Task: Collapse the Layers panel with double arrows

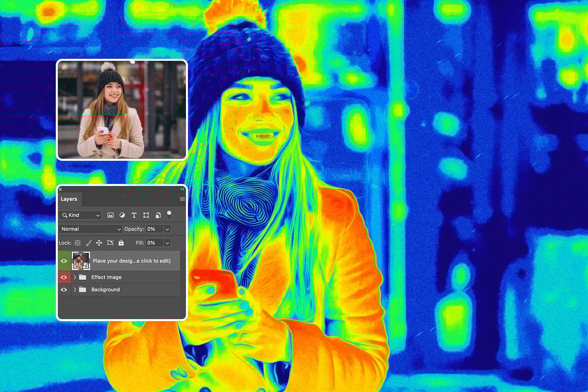Action: 182,189
